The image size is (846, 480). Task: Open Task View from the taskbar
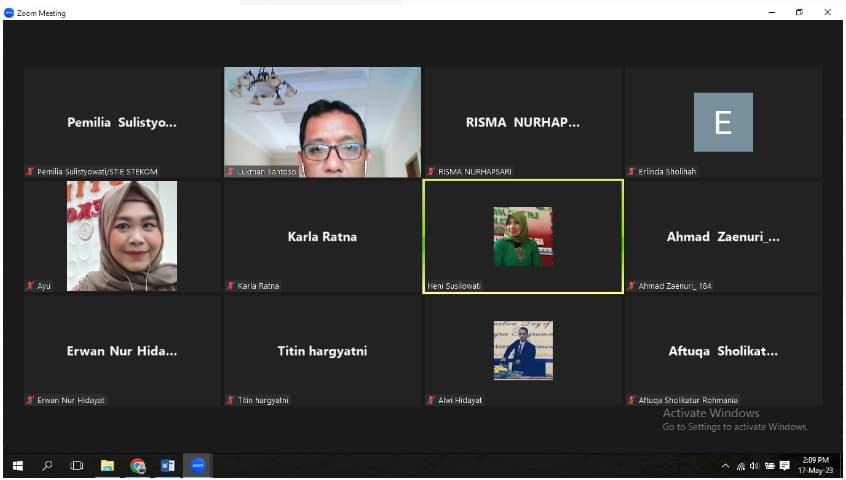[x=77, y=465]
